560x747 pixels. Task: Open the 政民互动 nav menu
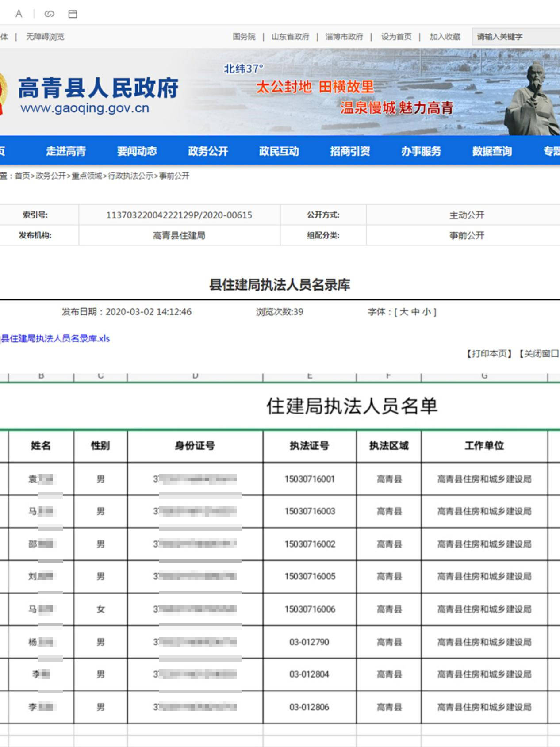point(279,151)
